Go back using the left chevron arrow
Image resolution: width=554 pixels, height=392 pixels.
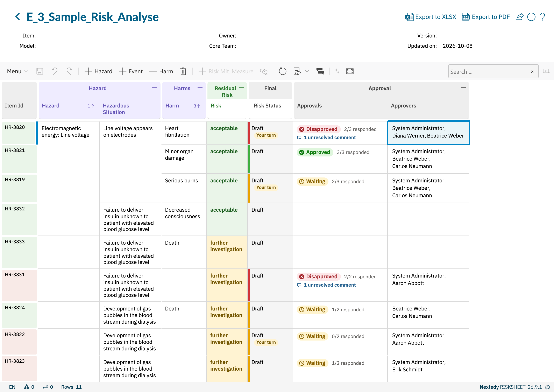tap(17, 17)
